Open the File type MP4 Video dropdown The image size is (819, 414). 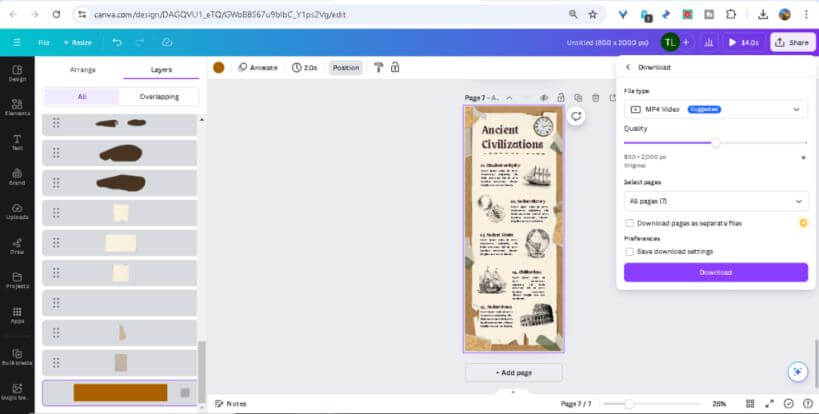point(716,109)
